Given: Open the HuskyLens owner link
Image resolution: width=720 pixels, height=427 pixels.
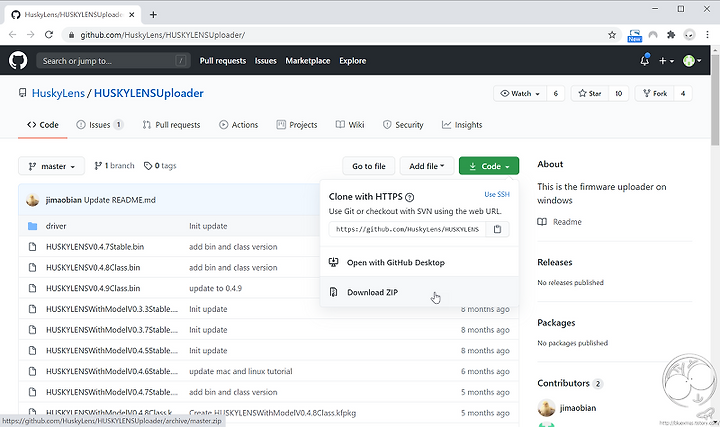Looking at the screenshot, I should pos(58,93).
